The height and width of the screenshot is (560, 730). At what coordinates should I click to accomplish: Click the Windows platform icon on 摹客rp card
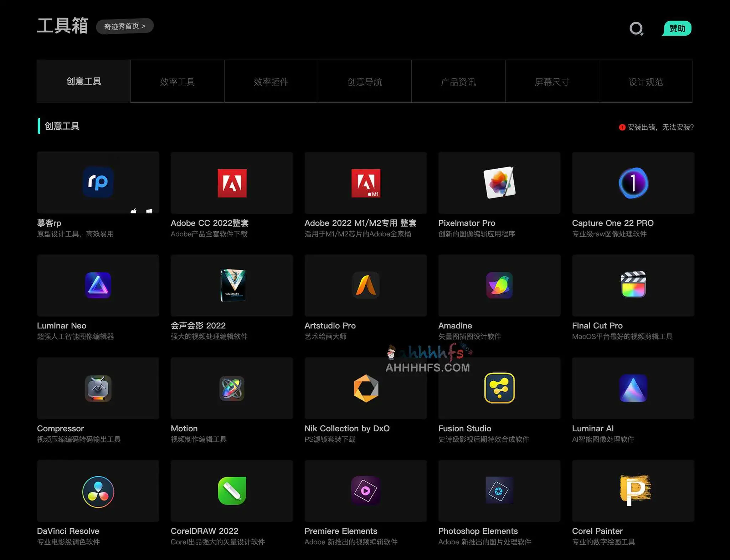pyautogui.click(x=149, y=211)
